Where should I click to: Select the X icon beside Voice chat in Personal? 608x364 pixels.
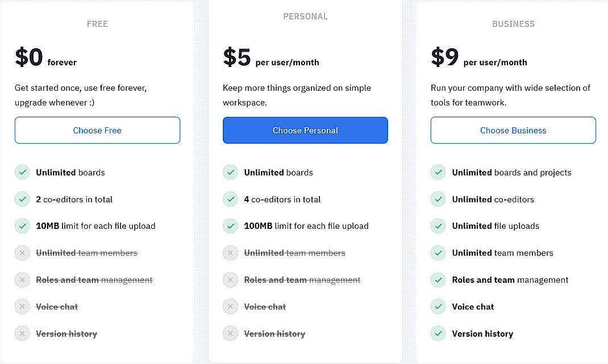230,307
